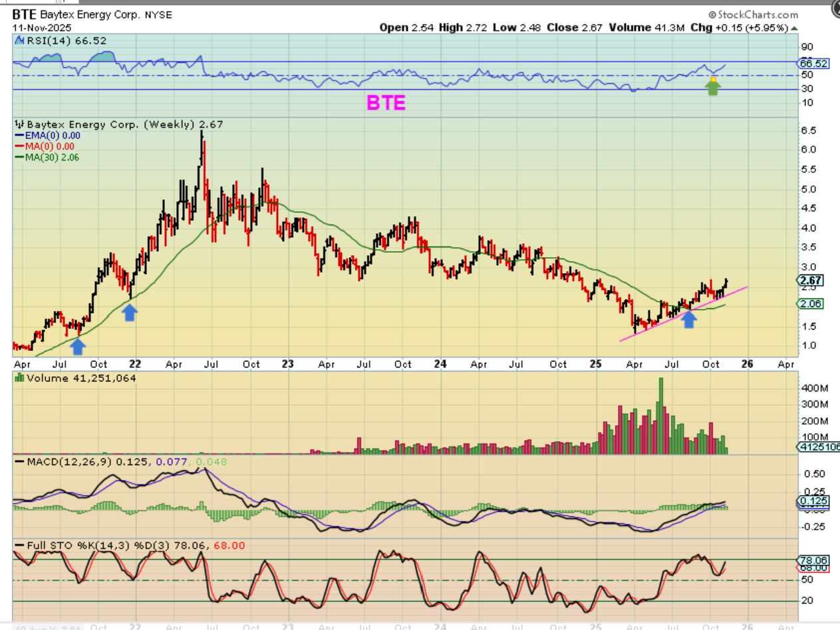Click the bold BTE ticker in header
The image size is (840, 630).
point(23,14)
